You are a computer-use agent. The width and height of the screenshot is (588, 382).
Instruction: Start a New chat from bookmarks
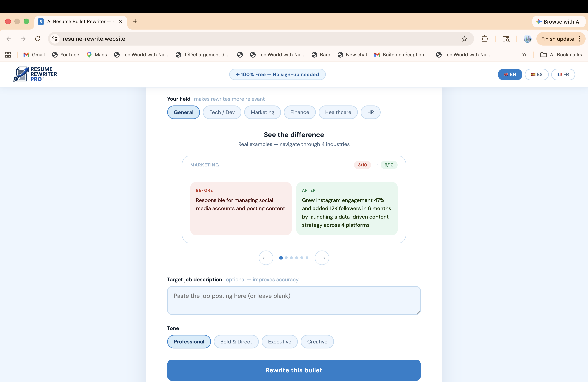coord(352,55)
